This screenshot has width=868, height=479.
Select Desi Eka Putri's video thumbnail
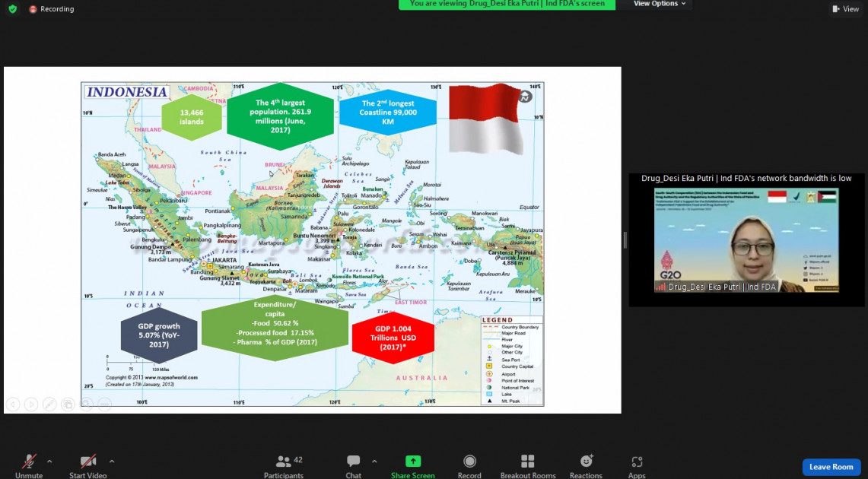pos(746,240)
